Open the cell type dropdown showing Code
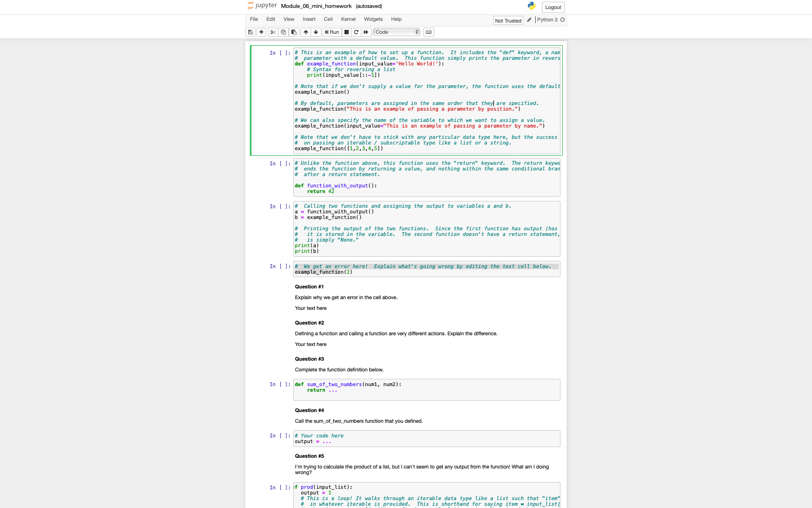This screenshot has height=508, width=812. click(x=396, y=32)
